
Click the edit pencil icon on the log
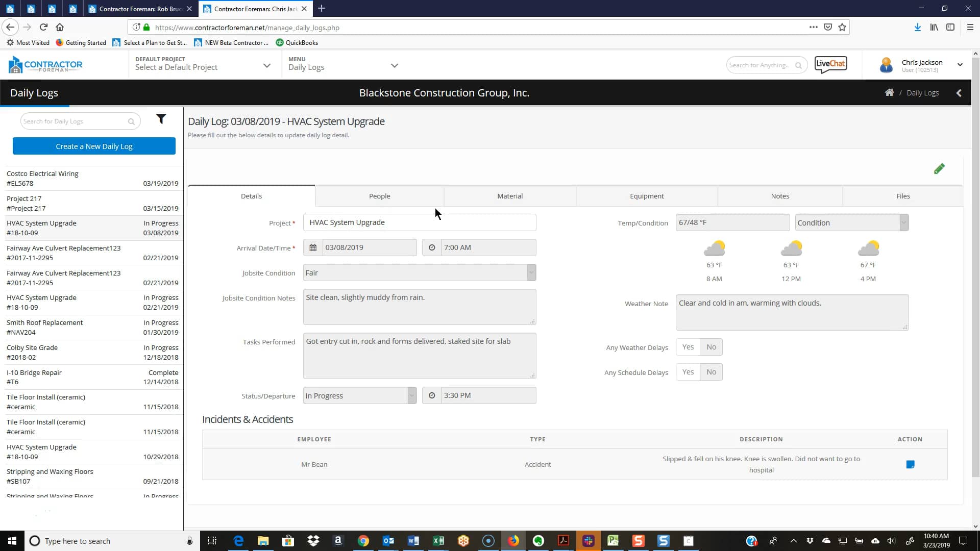pos(940,168)
